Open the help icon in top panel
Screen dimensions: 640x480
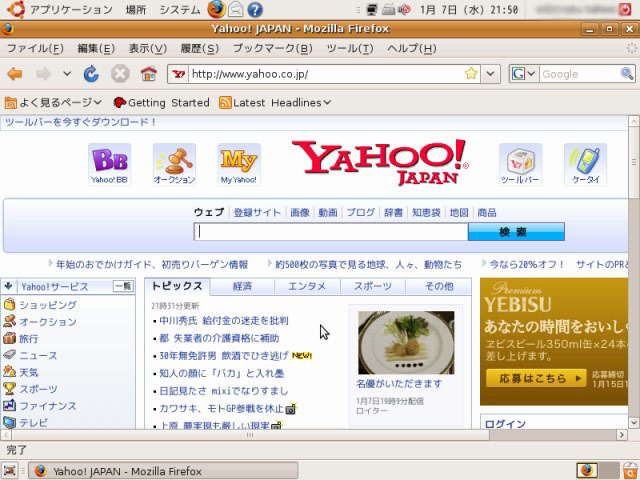click(x=255, y=9)
